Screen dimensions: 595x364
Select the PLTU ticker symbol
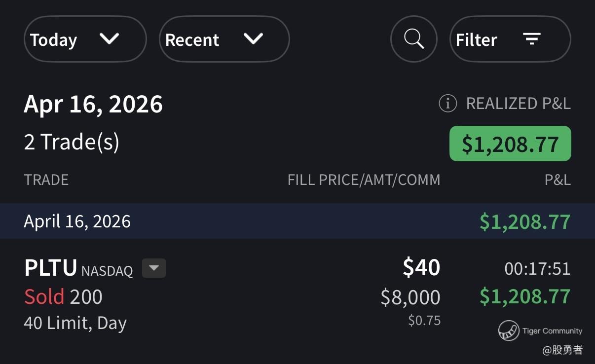[x=50, y=268]
